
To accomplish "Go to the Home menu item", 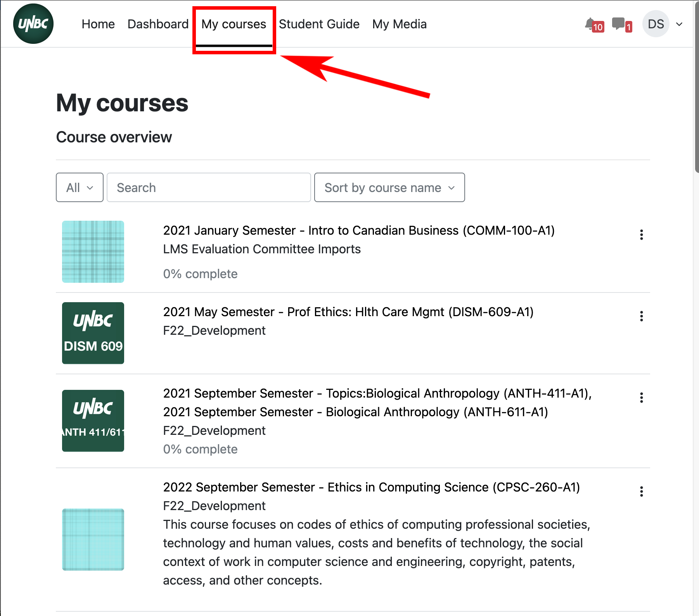I will click(98, 24).
